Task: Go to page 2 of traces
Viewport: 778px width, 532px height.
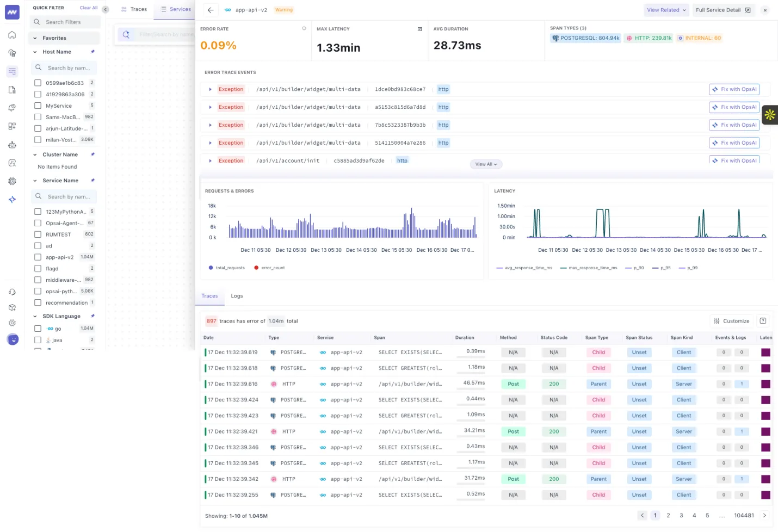Action: click(x=668, y=515)
